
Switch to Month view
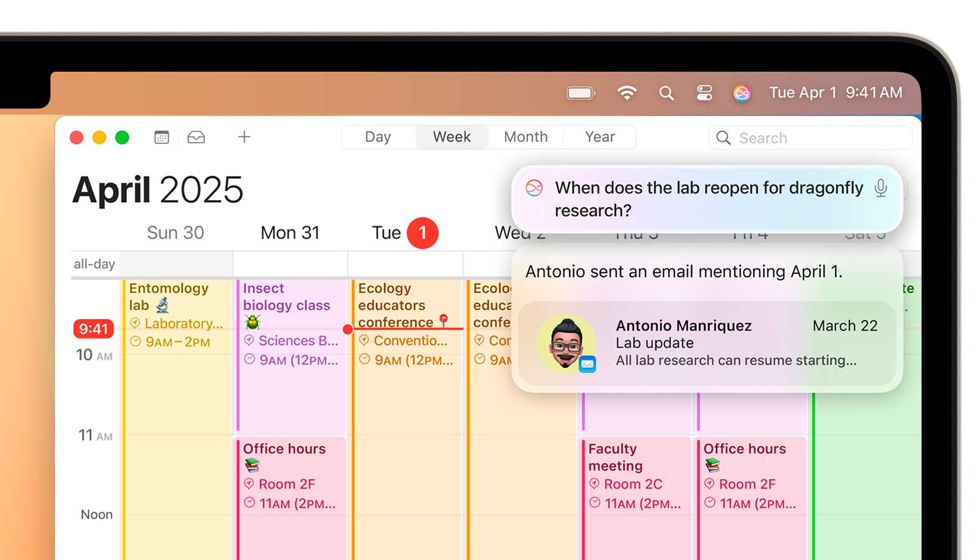click(x=526, y=137)
